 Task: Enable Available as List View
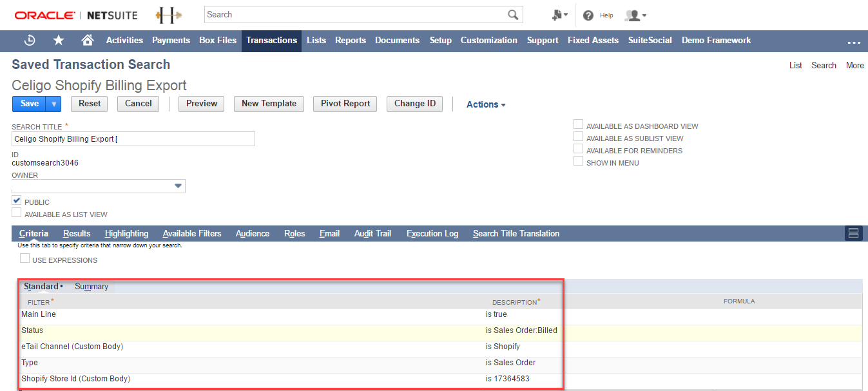pos(17,213)
